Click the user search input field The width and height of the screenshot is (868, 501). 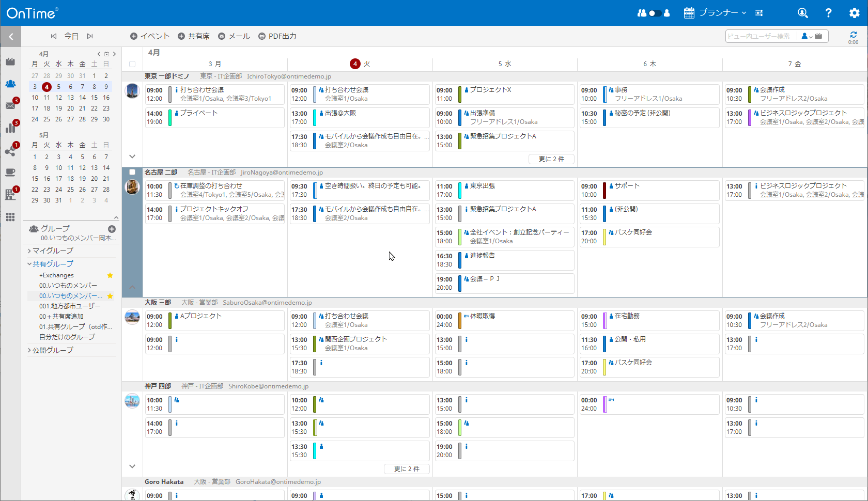click(x=760, y=36)
